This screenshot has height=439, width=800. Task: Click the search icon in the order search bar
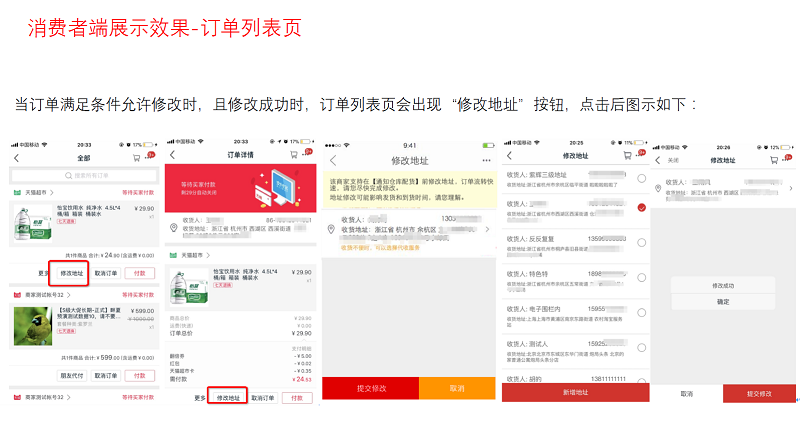pyautogui.click(x=68, y=175)
